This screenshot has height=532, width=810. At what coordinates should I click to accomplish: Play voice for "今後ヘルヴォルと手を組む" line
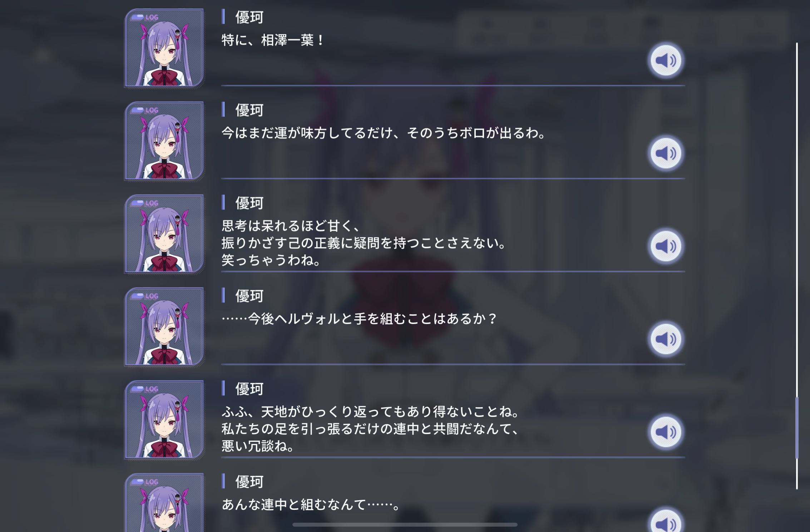665,339
